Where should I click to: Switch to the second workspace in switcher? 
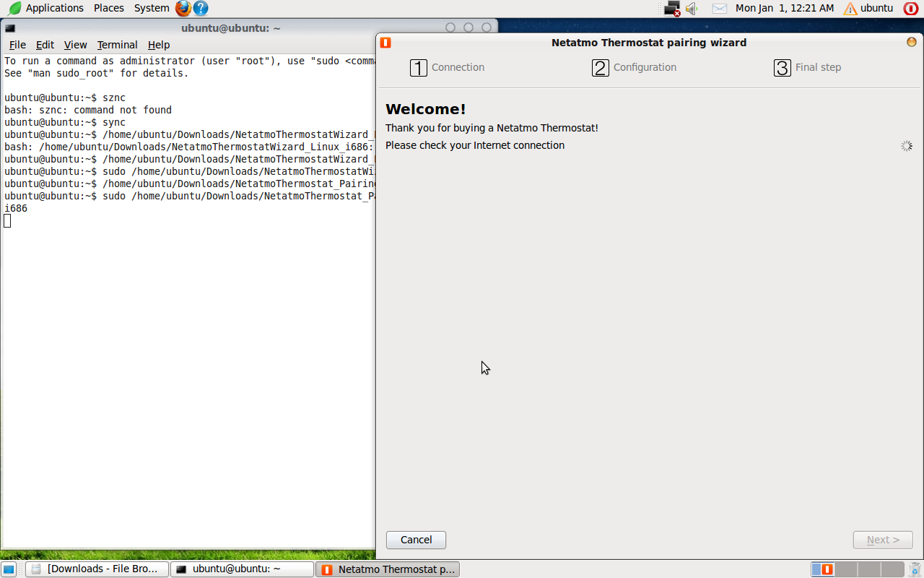(x=845, y=569)
